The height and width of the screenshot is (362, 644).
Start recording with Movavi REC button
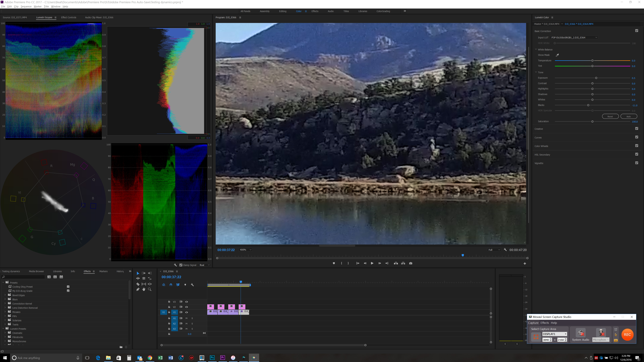point(627,335)
